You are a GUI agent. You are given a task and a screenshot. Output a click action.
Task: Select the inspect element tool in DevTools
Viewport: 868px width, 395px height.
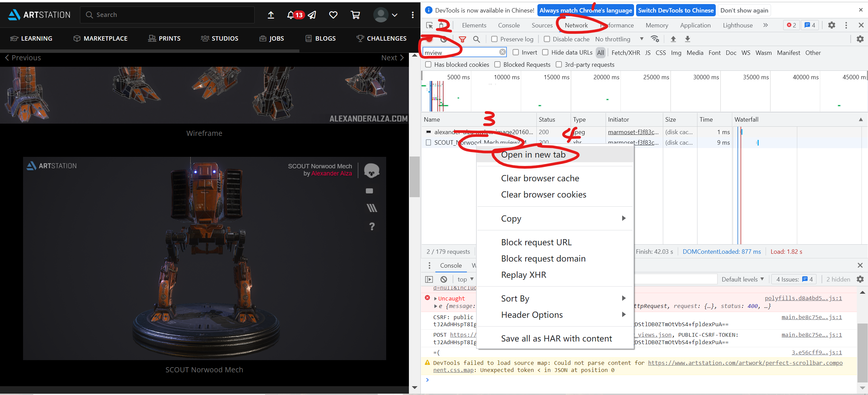point(429,25)
